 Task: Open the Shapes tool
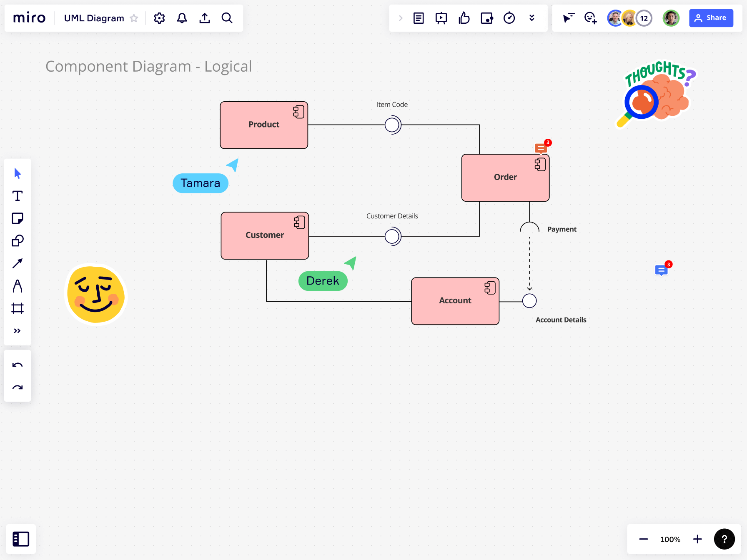[x=18, y=240]
